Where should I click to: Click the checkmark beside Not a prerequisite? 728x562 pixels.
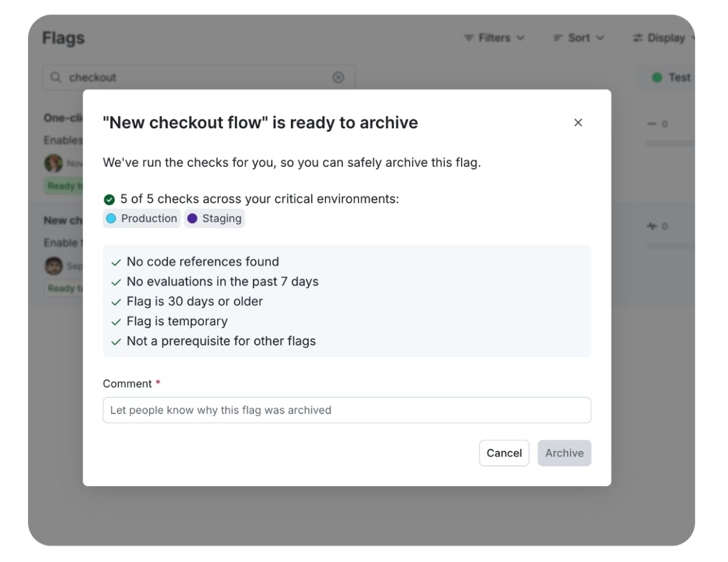pos(116,342)
